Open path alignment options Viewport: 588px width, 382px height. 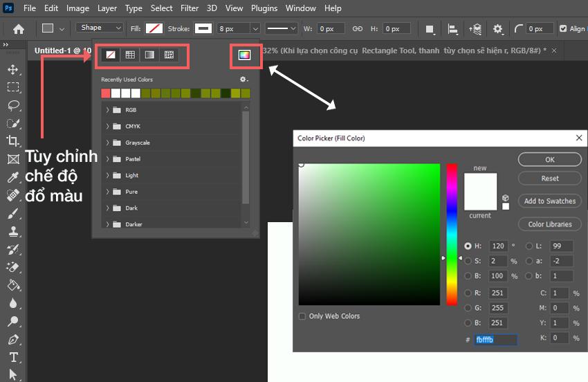453,29
